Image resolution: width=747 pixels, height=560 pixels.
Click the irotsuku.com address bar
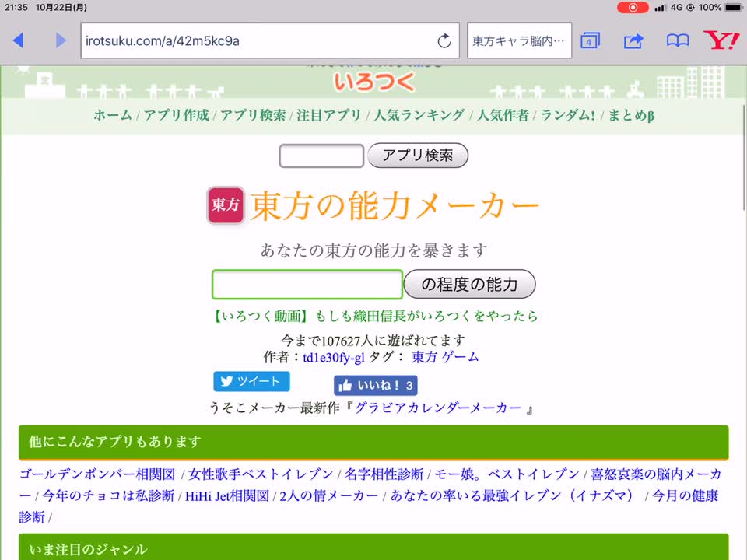pyautogui.click(x=257, y=40)
